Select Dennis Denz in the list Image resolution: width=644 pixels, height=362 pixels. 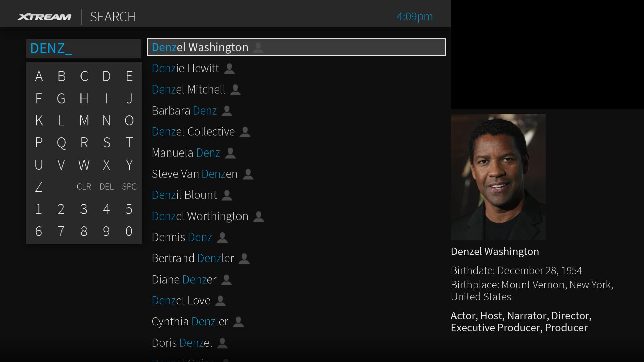tap(296, 237)
